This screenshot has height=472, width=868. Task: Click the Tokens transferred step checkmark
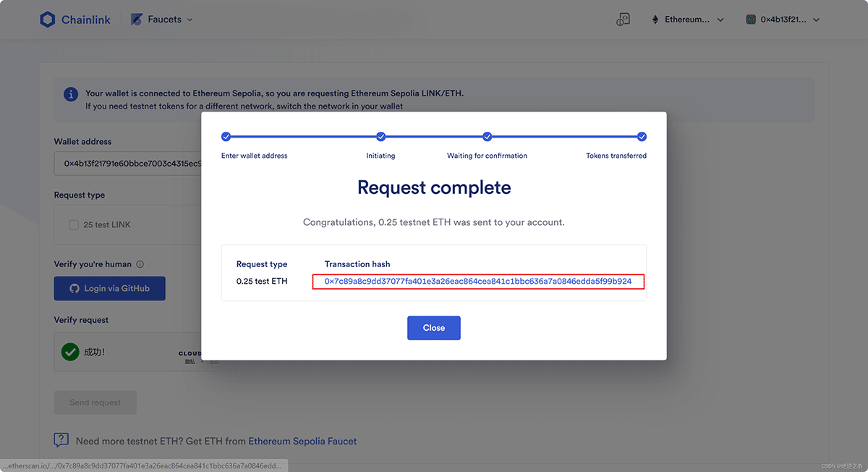click(x=642, y=136)
